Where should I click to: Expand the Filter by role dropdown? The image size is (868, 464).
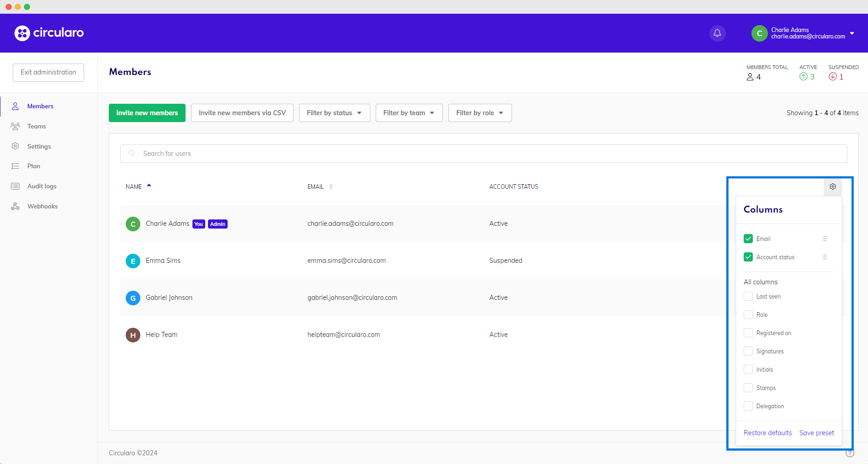(x=479, y=113)
